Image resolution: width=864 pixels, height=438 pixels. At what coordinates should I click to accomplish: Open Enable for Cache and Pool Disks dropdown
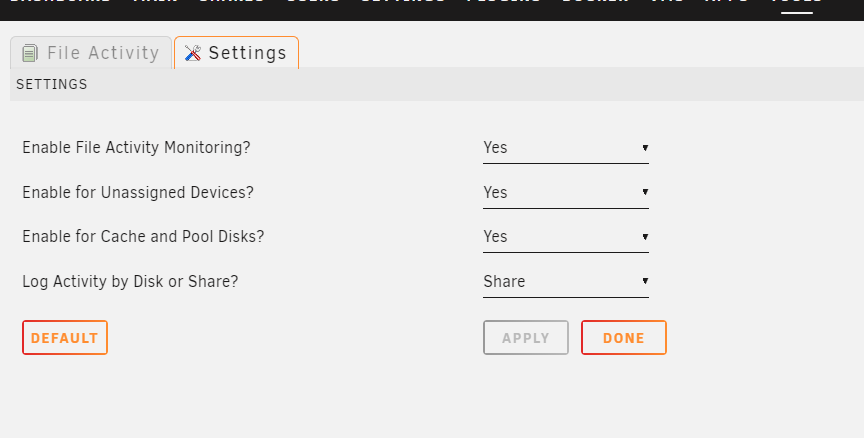[566, 237]
